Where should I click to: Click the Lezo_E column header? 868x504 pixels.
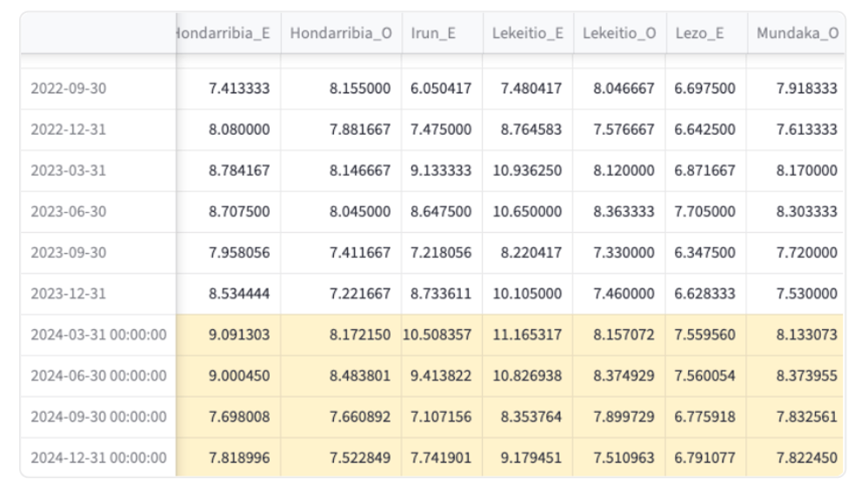[x=706, y=33]
